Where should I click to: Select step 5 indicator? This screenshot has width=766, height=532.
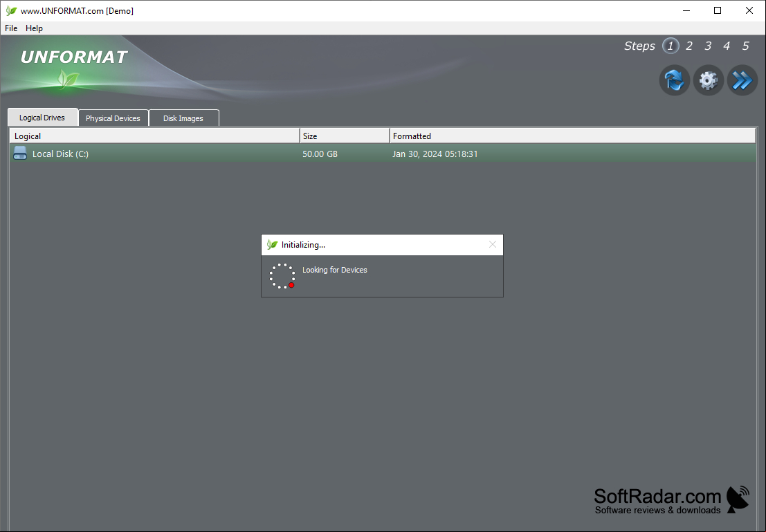tap(745, 46)
